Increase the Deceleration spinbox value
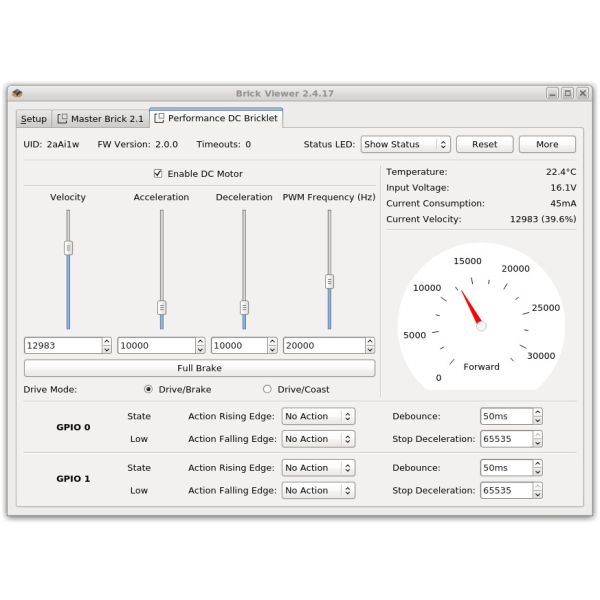The width and height of the screenshot is (600, 600). point(272,341)
